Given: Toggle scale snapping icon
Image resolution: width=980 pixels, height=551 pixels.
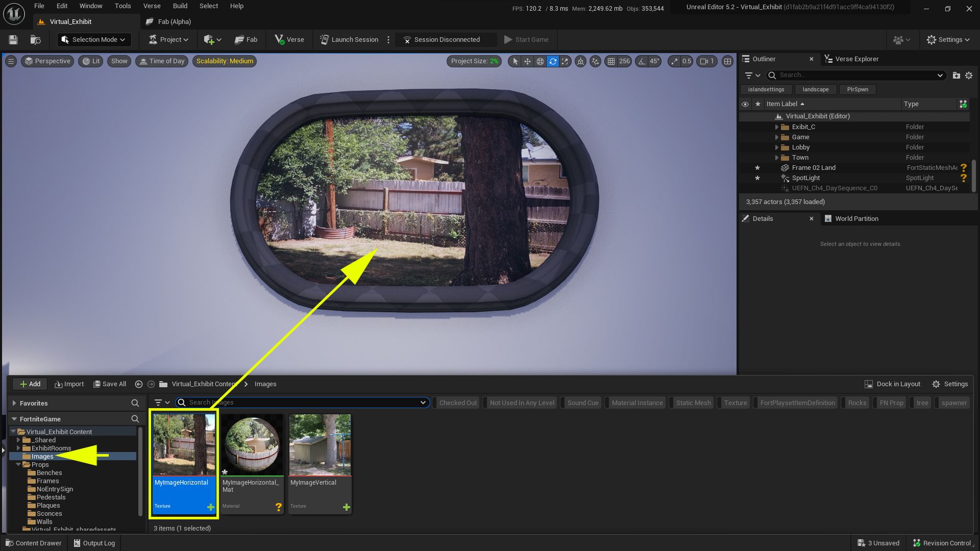Looking at the screenshot, I should (x=675, y=61).
